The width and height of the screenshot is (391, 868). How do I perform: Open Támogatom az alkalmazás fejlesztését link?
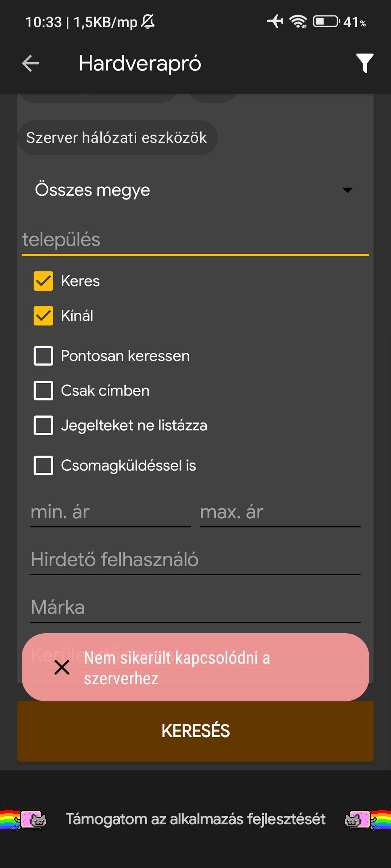click(195, 819)
